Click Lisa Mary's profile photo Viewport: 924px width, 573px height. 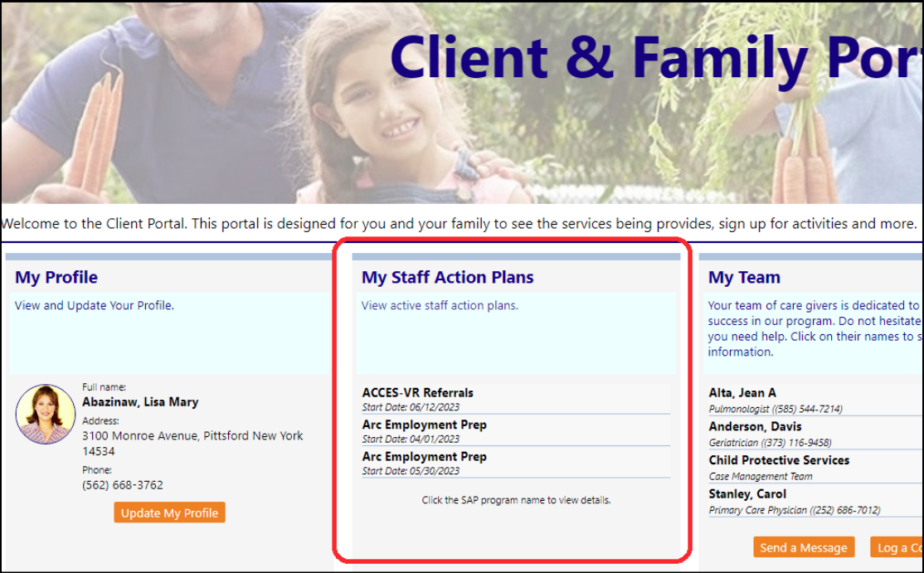tap(46, 414)
